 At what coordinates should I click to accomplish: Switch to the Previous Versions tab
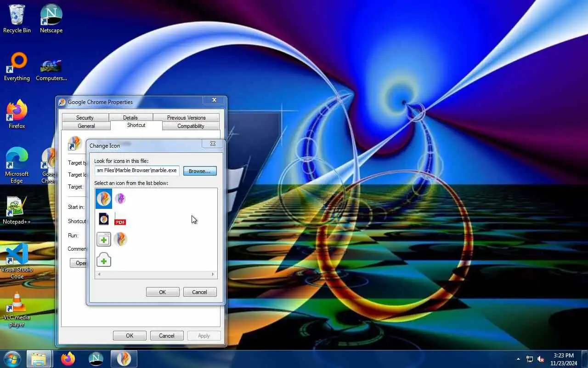click(187, 118)
